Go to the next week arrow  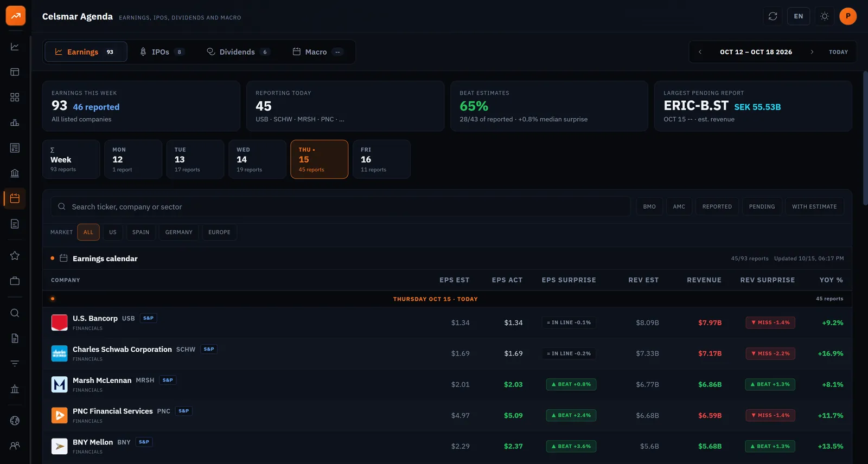tap(812, 52)
